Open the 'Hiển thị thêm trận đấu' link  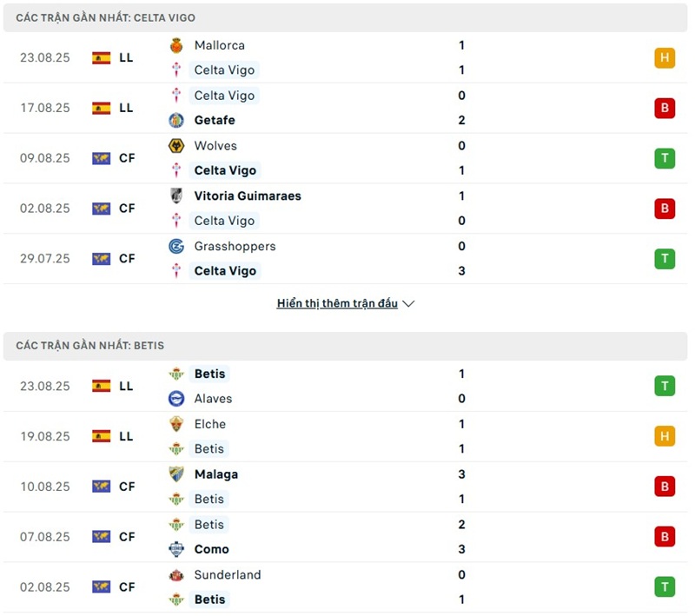pyautogui.click(x=337, y=304)
